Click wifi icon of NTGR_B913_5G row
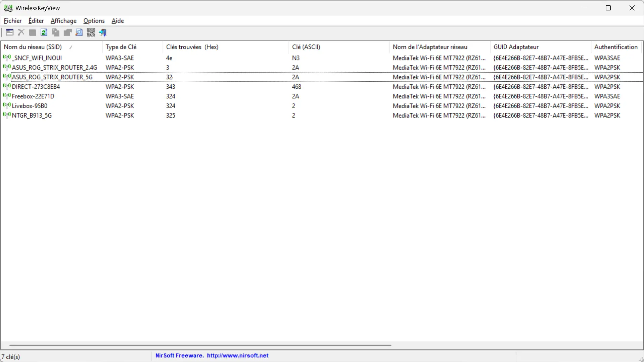 pos(7,115)
